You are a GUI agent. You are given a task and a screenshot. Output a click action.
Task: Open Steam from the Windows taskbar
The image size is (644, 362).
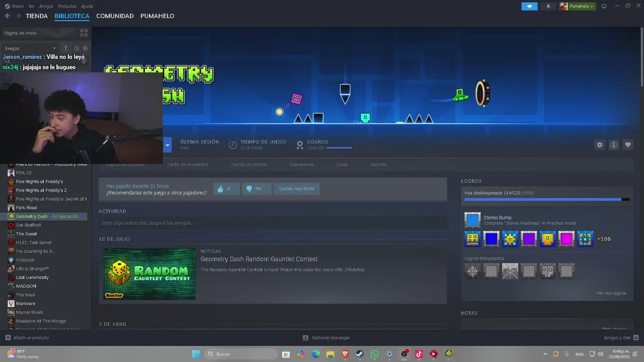pos(360,354)
